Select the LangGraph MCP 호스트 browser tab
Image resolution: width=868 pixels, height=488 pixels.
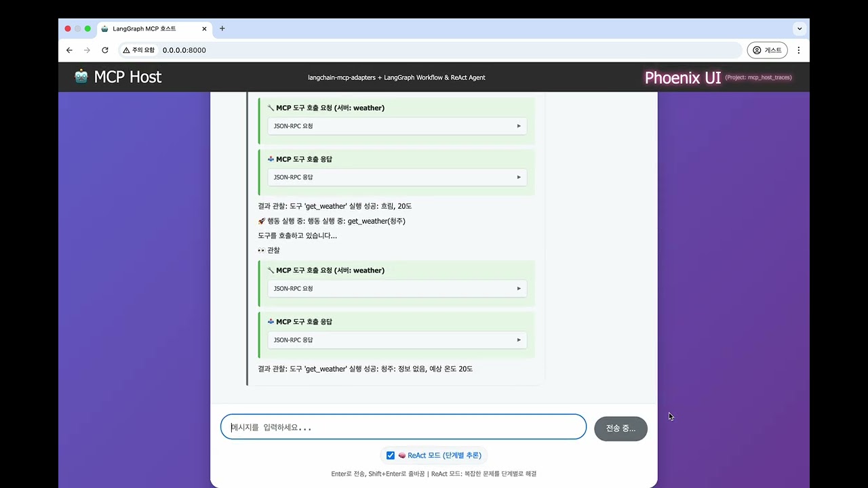click(x=154, y=29)
